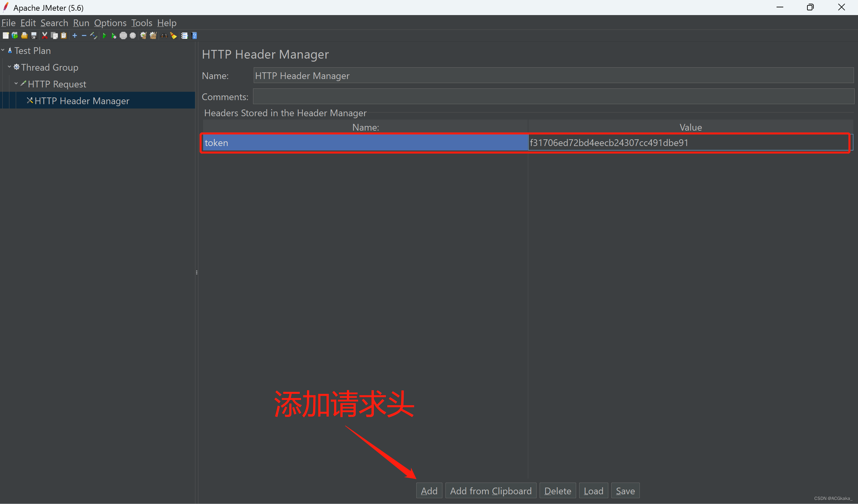858x504 pixels.
Task: Collapse the HTTP Request tree node
Action: coord(16,83)
